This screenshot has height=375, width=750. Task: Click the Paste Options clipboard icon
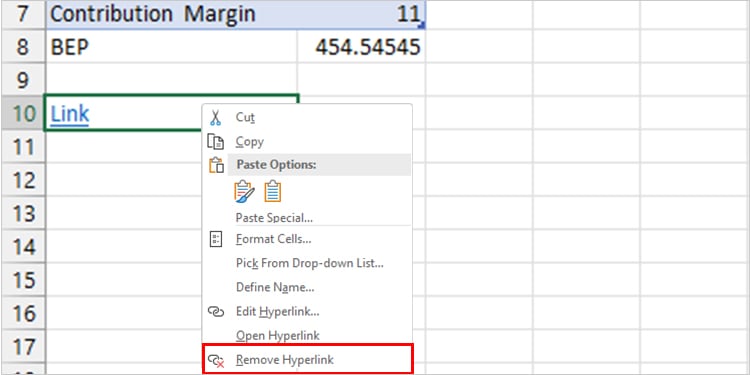[x=217, y=165]
